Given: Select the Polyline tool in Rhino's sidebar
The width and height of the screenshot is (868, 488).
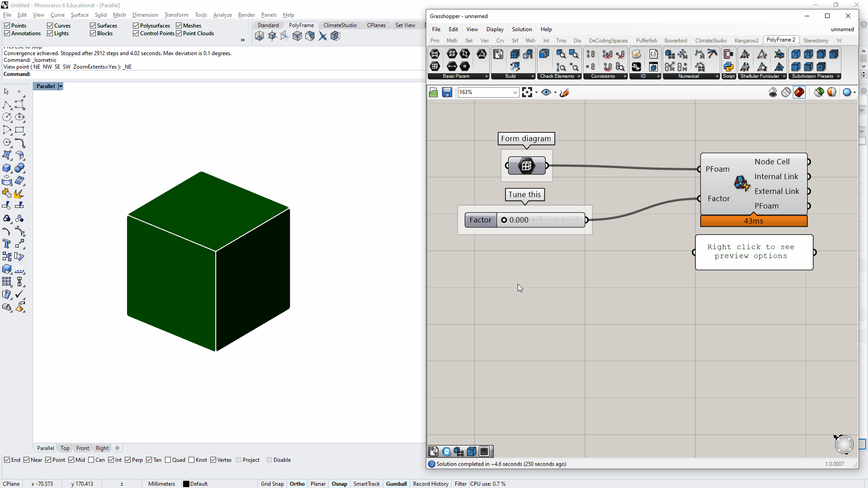Looking at the screenshot, I should [x=7, y=104].
